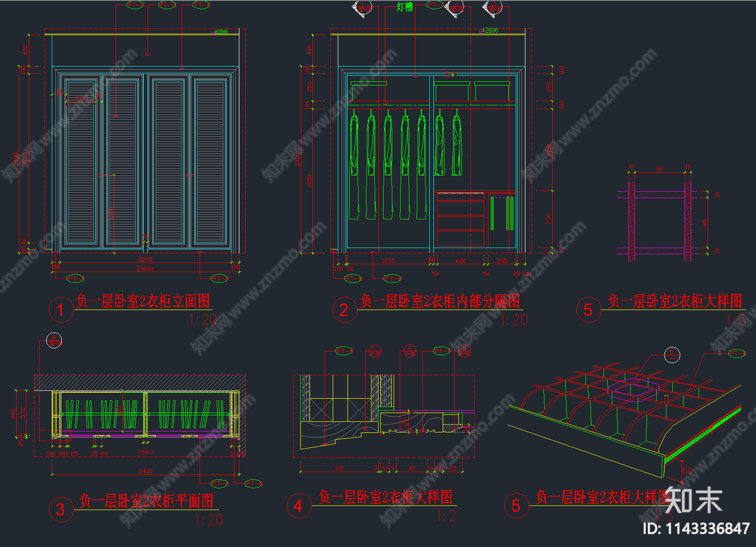Click the title 负一层卧室2衣柜内部分隔图
Screen dimensions: 756x547
(x=439, y=301)
